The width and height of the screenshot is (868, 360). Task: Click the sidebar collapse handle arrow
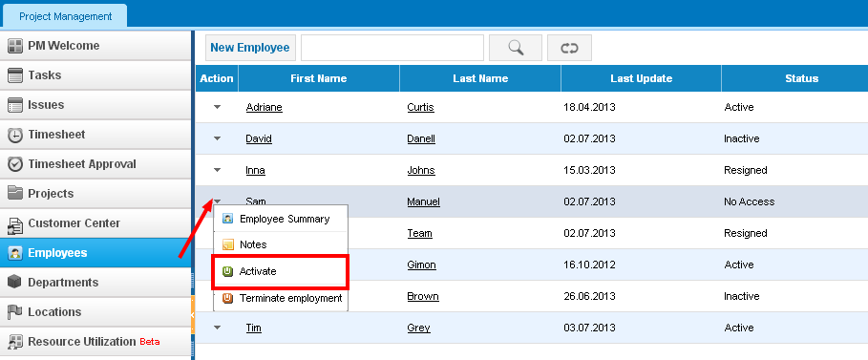click(x=192, y=314)
